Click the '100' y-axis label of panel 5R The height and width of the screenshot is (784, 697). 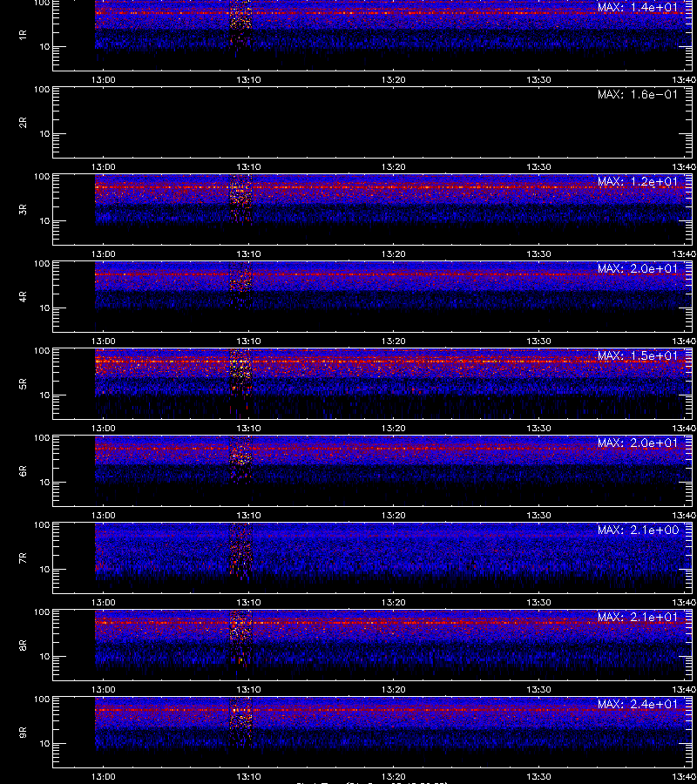[x=42, y=351]
